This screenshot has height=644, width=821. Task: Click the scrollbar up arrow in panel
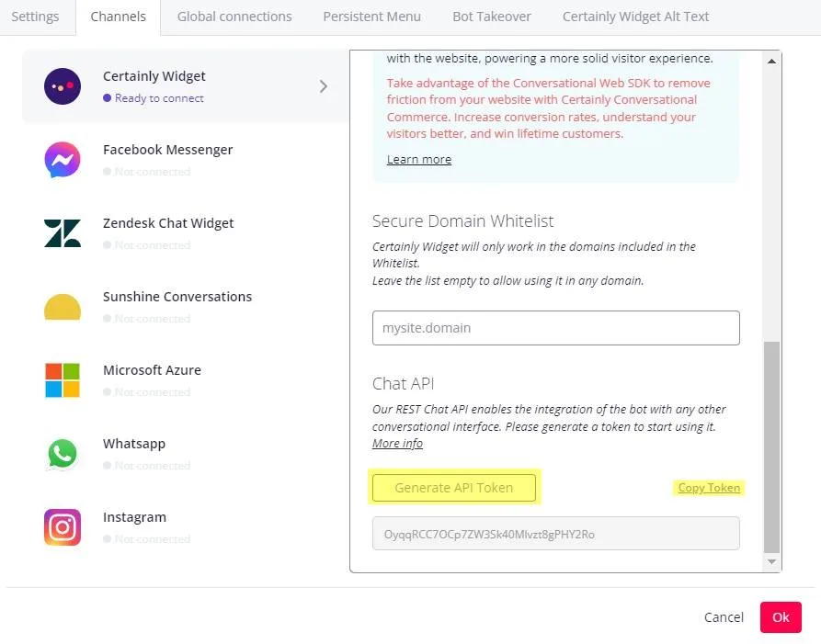click(771, 62)
